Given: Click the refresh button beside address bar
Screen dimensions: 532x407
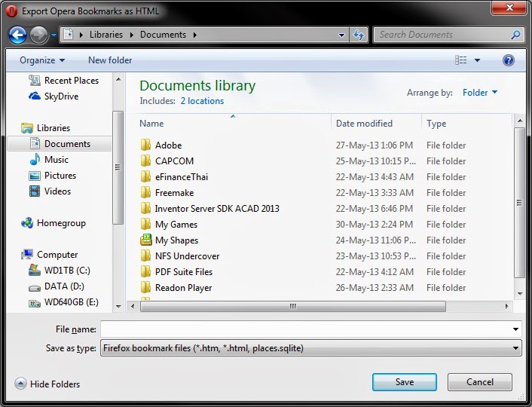Looking at the screenshot, I should point(359,35).
